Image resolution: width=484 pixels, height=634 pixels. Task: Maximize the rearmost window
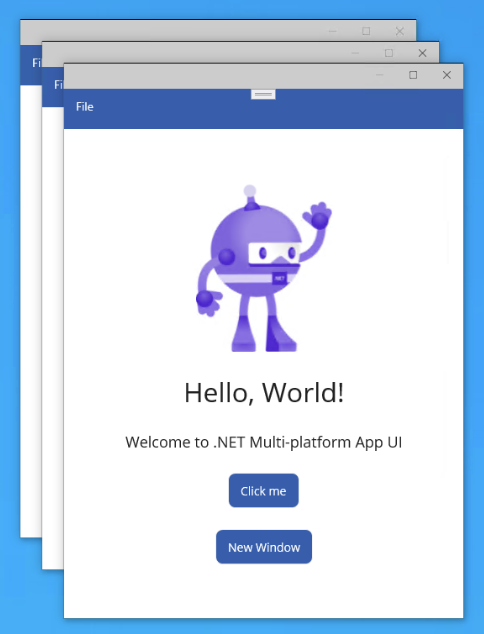coord(366,31)
